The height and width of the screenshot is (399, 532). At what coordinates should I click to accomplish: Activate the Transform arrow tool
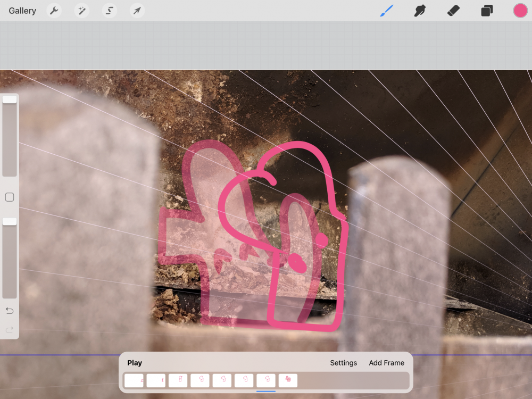137,11
